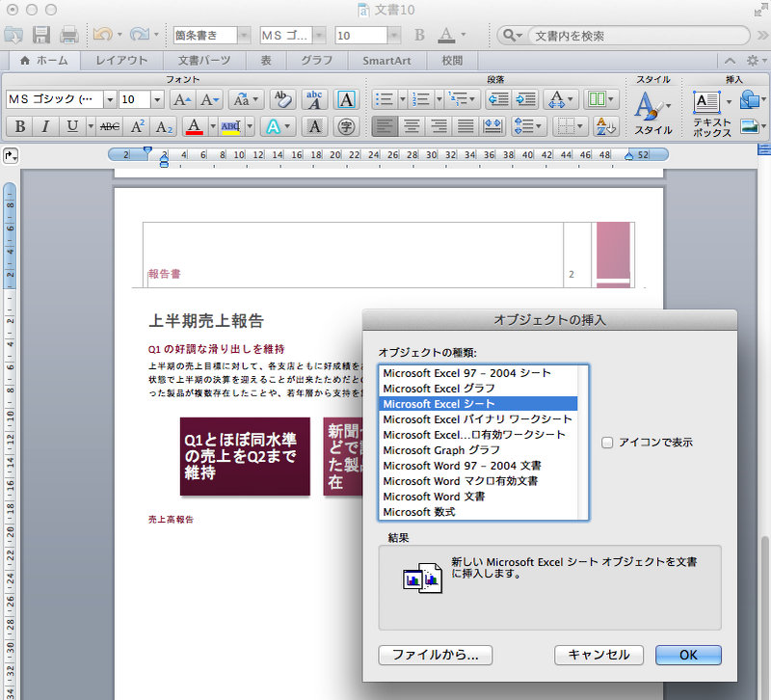
Task: Align text right
Action: tap(439, 126)
